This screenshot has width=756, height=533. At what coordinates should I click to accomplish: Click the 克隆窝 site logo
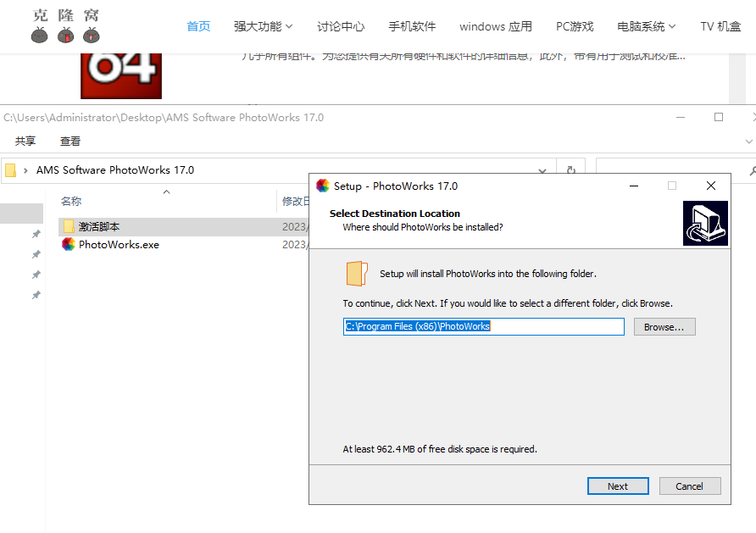coord(65,25)
